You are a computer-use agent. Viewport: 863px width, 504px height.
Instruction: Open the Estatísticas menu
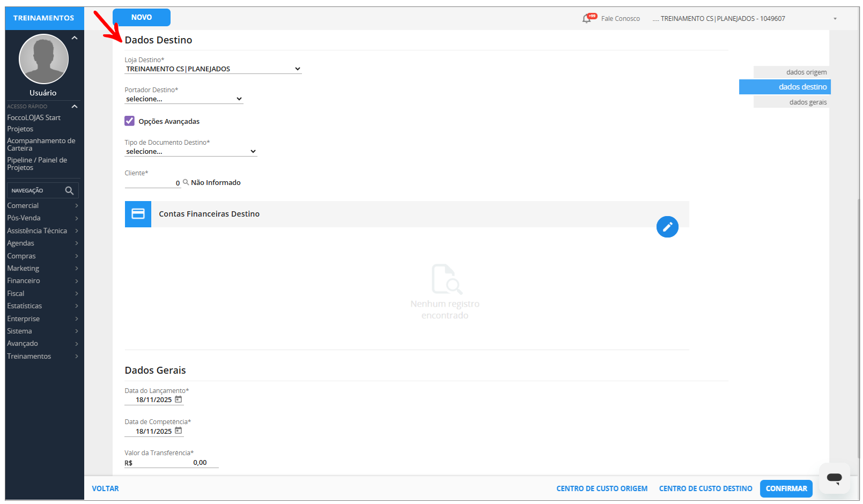(x=43, y=306)
